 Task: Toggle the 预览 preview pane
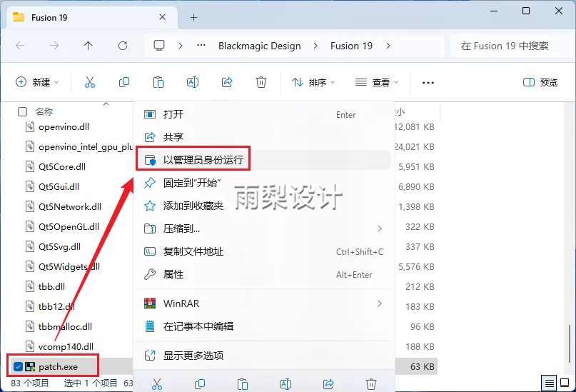(x=540, y=82)
